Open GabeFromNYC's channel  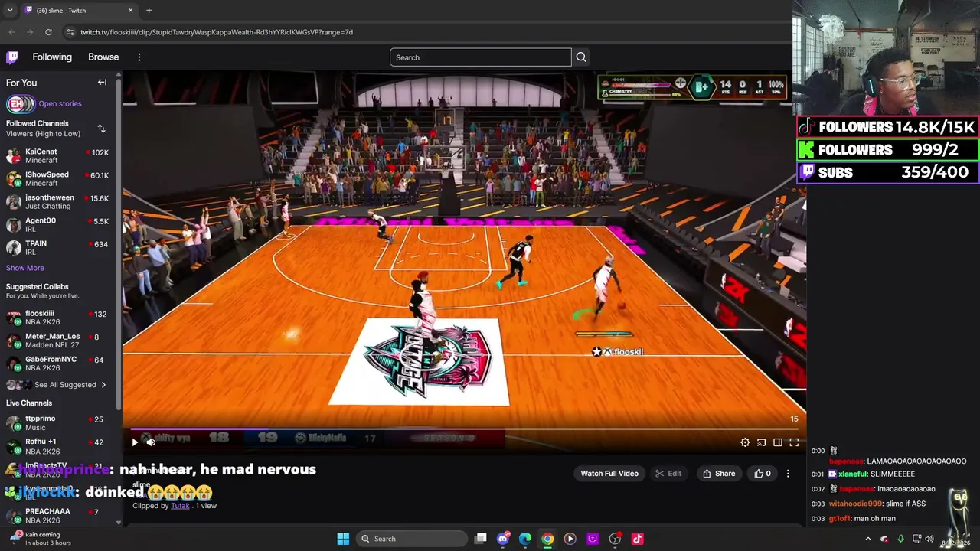[x=57, y=364]
